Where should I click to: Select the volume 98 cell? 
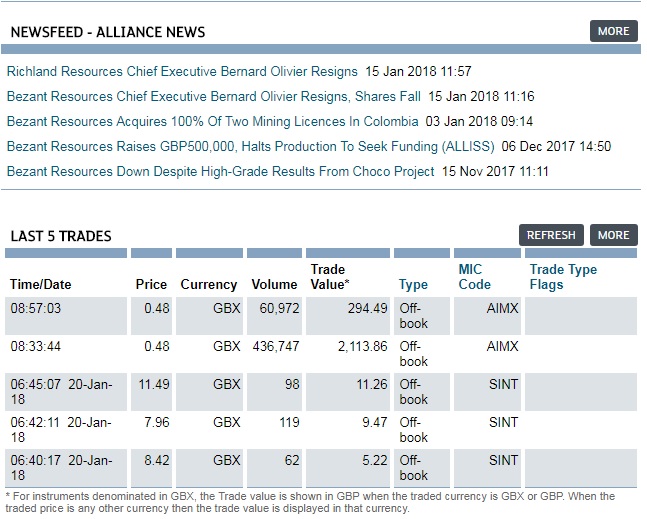274,392
